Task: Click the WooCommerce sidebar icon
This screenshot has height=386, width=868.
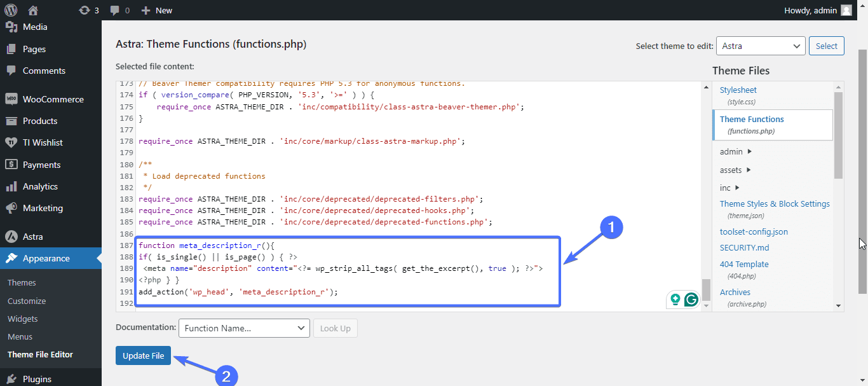Action: 11,99
